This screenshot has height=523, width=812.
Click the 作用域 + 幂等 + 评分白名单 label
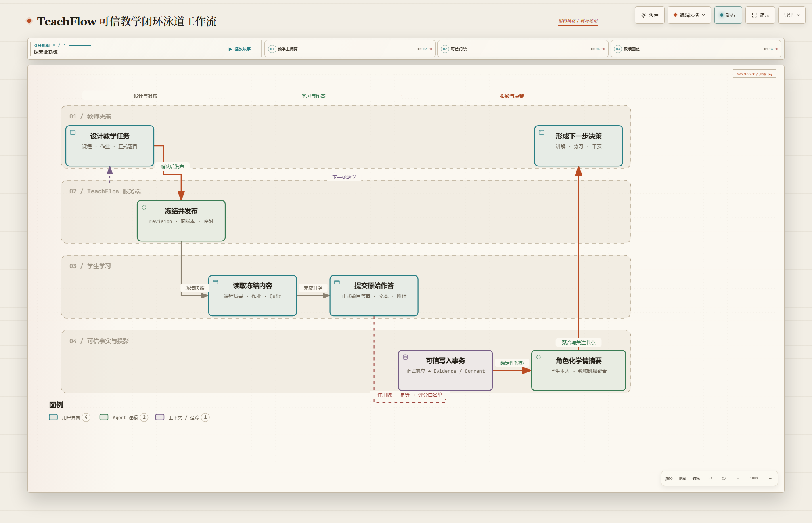point(410,395)
